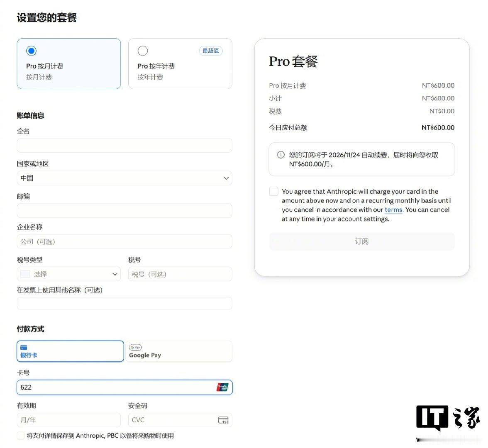The image size is (488, 448).
Task: Click the renewal date 2026/11/24 notice text
Action: pyautogui.click(x=364, y=159)
